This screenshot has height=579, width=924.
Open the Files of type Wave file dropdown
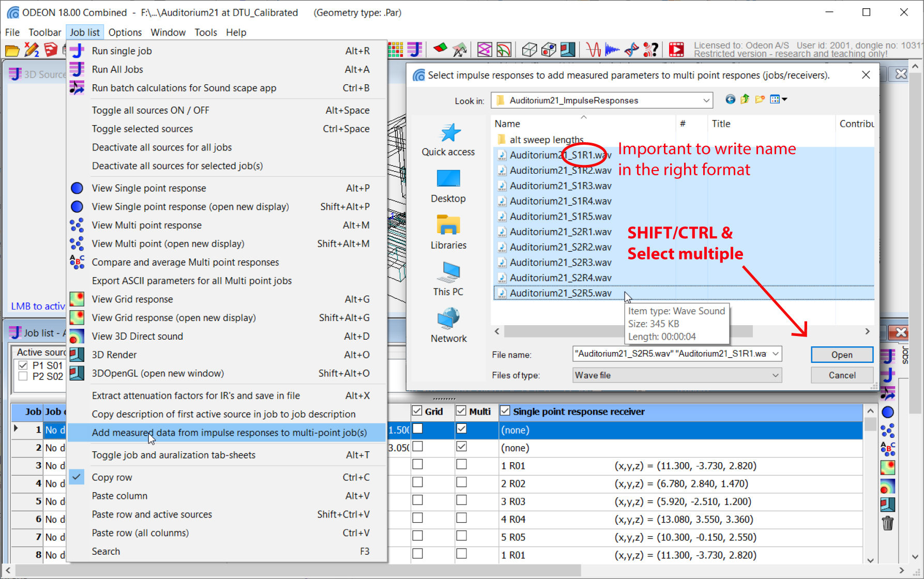tap(677, 375)
